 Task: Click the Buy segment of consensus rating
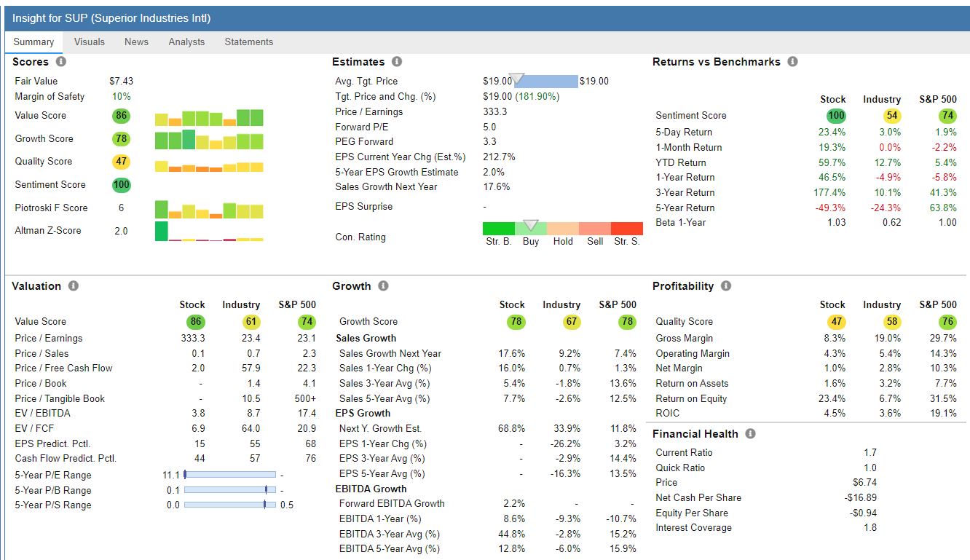(x=531, y=229)
